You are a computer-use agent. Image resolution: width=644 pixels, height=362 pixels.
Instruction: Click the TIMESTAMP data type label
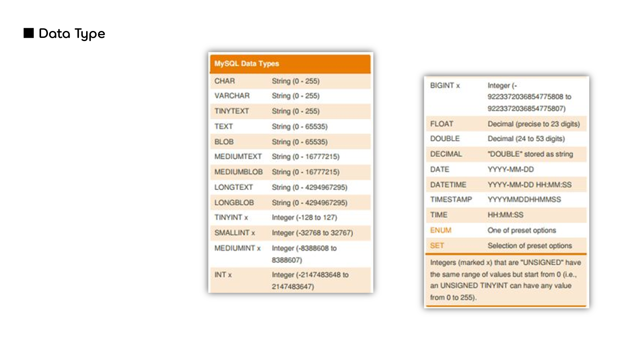451,199
